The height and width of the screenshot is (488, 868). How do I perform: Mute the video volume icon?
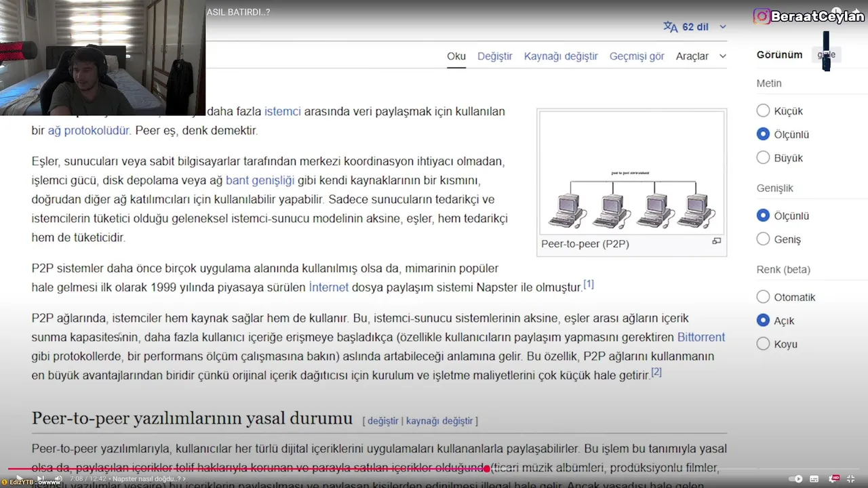(58, 479)
